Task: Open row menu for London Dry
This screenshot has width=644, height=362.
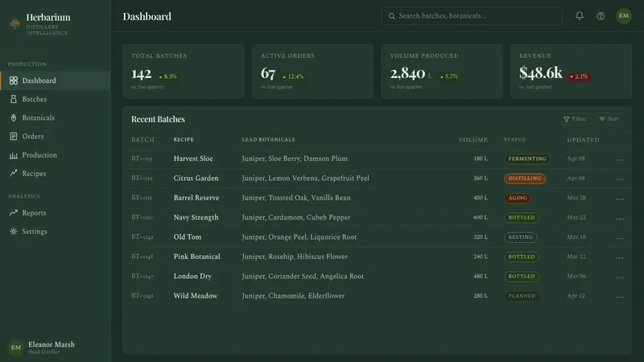Action: 619,278
